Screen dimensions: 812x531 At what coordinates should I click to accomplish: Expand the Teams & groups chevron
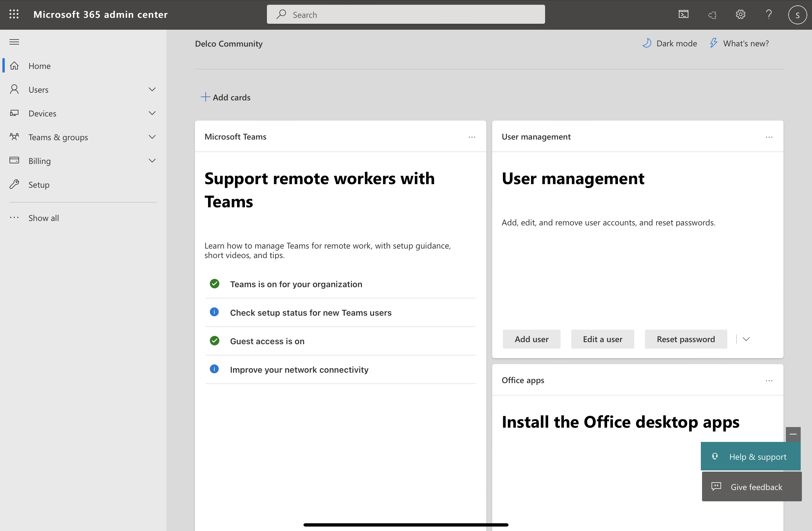click(152, 137)
